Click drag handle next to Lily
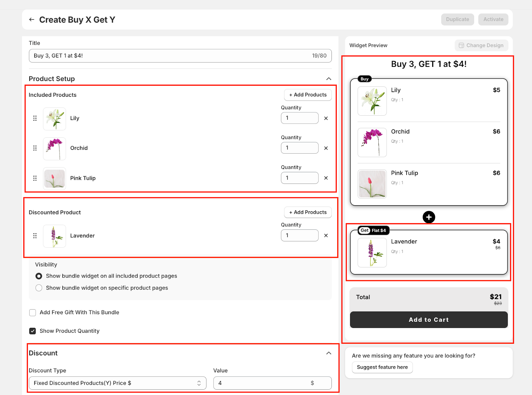 pos(35,118)
